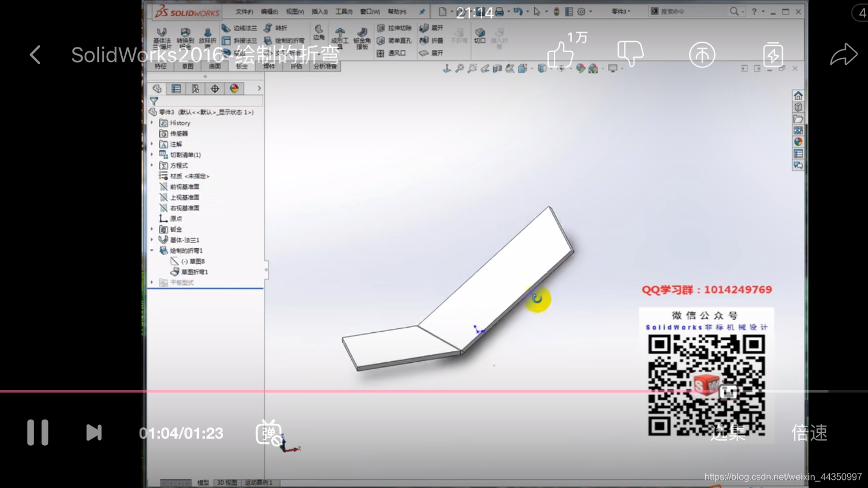Viewport: 868px width, 488px height.
Task: Select the Miter Flange (斜接法兰) tool
Action: (x=239, y=41)
